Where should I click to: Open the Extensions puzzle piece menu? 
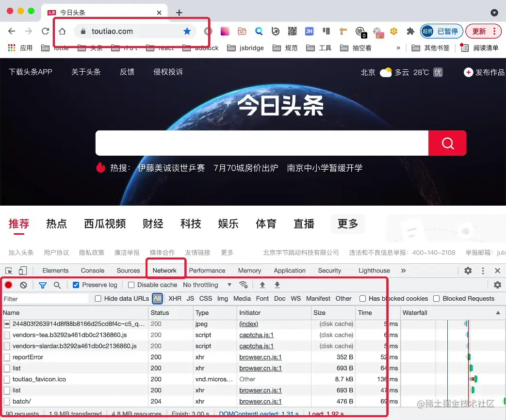point(410,32)
